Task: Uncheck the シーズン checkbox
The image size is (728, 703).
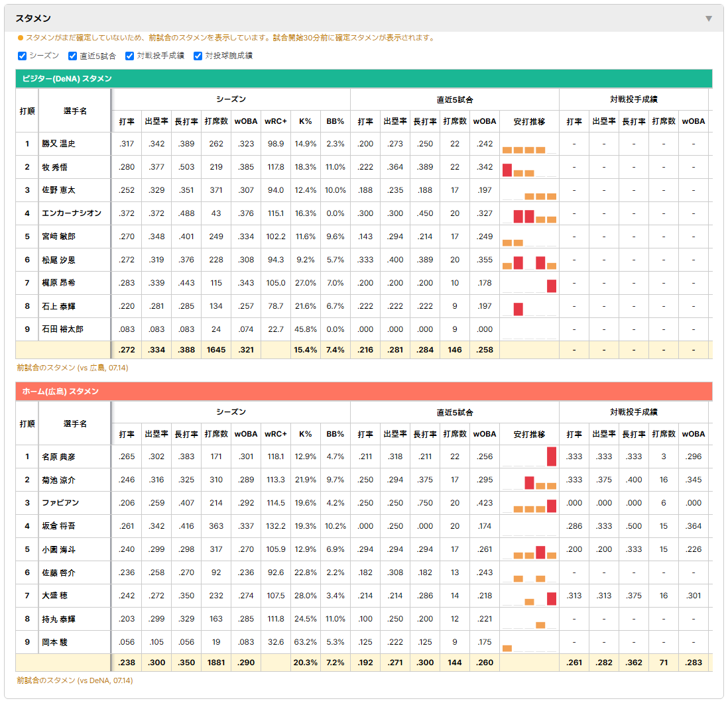Action: [x=23, y=56]
